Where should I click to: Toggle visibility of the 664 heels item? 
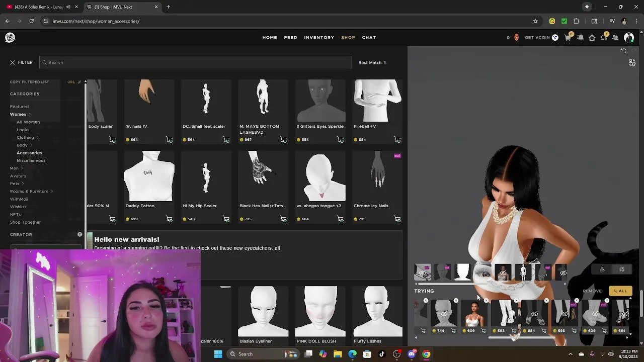click(x=624, y=314)
